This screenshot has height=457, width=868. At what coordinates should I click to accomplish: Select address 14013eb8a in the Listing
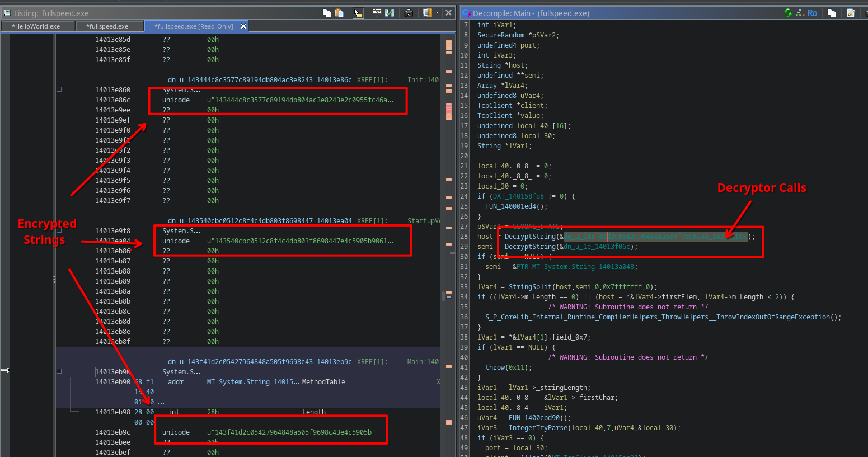(112, 291)
